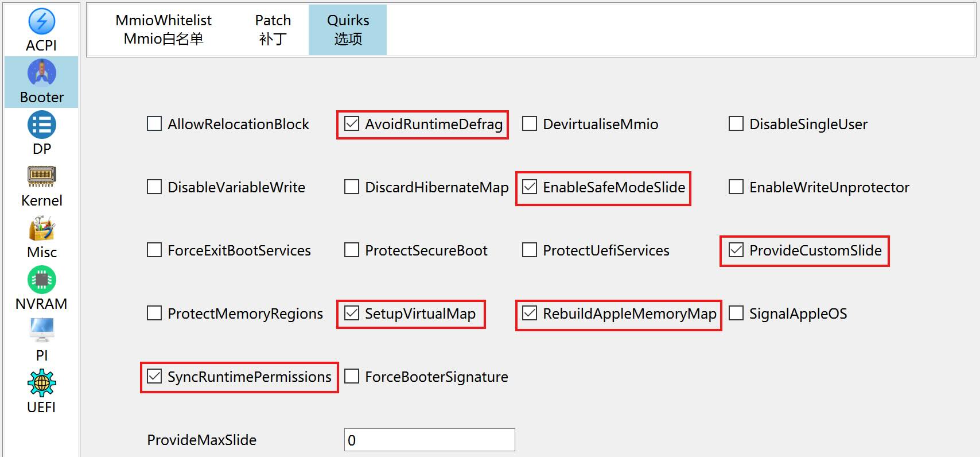
Task: Uncheck ProvideCustomSlide
Action: [736, 250]
